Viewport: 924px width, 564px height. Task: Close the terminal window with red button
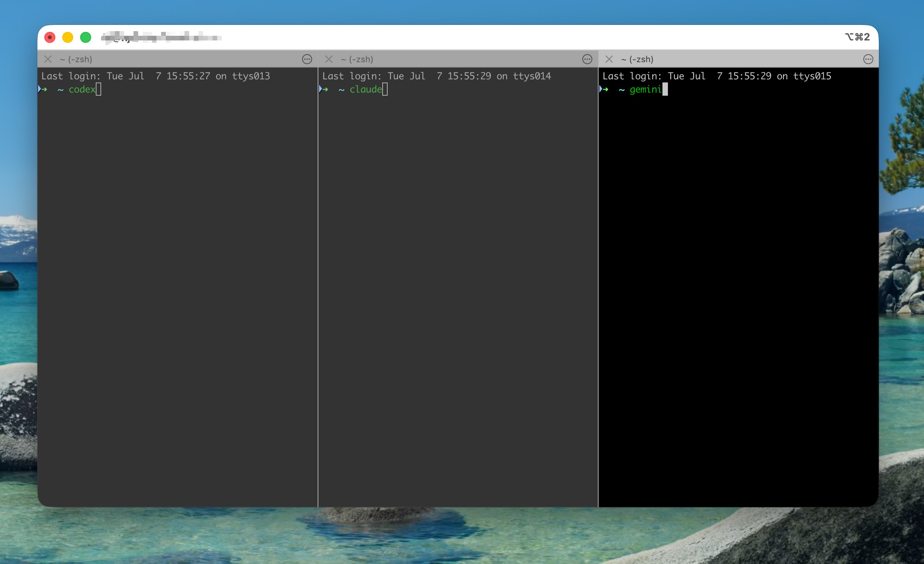(50, 37)
